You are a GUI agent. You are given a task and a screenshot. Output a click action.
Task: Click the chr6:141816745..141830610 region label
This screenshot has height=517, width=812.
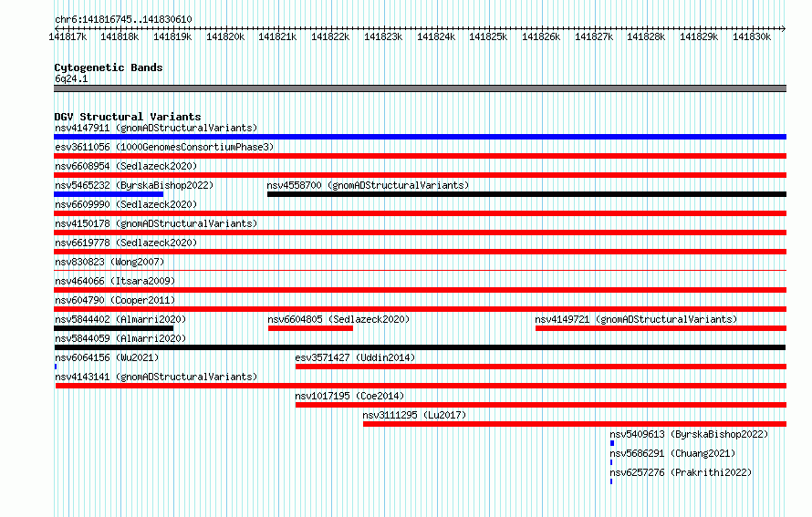[x=123, y=19]
